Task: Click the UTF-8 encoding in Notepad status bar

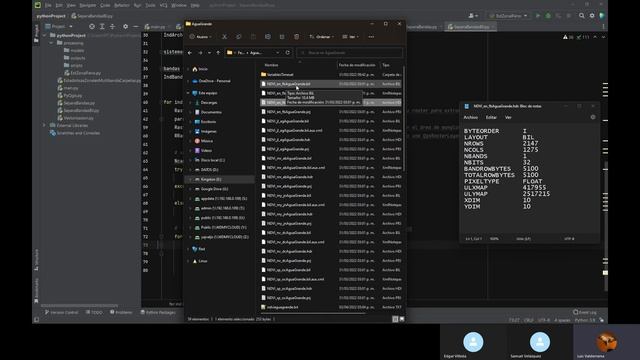Action: coord(569,239)
